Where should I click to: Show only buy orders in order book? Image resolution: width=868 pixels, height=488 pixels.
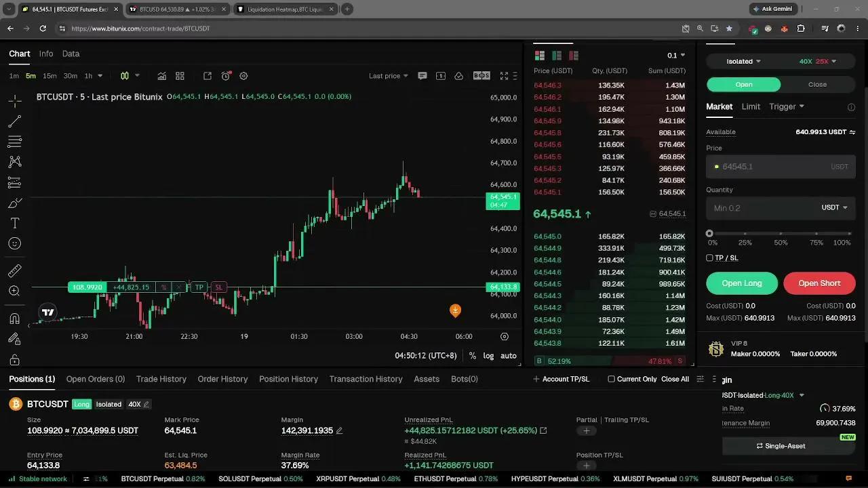point(557,56)
